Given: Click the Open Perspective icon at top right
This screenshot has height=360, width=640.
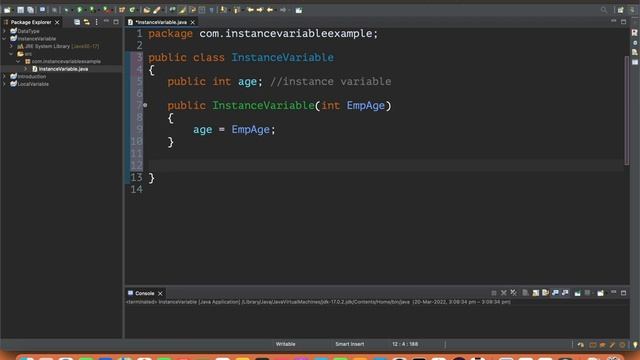Looking at the screenshot, I should [620, 10].
